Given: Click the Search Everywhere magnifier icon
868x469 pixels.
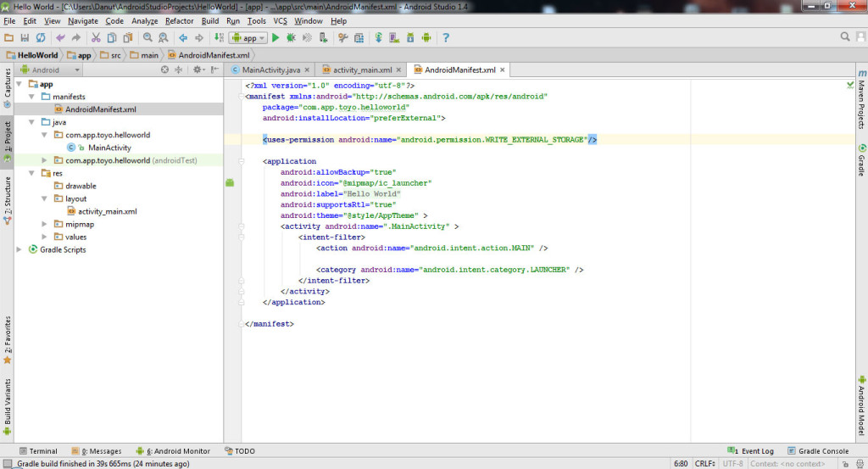Looking at the screenshot, I should point(845,36).
